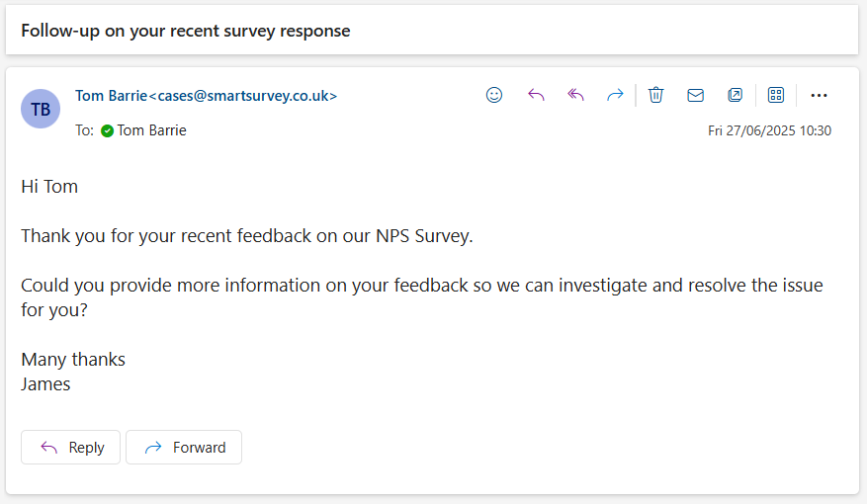Click the forward arrow icon in the message toolbar
This screenshot has width=867, height=504.
pyautogui.click(x=616, y=95)
